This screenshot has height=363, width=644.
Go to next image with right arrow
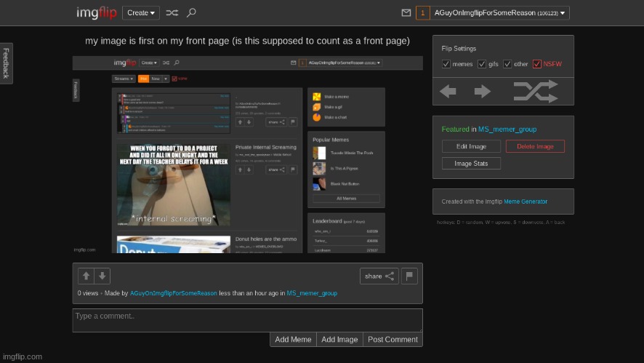[483, 91]
